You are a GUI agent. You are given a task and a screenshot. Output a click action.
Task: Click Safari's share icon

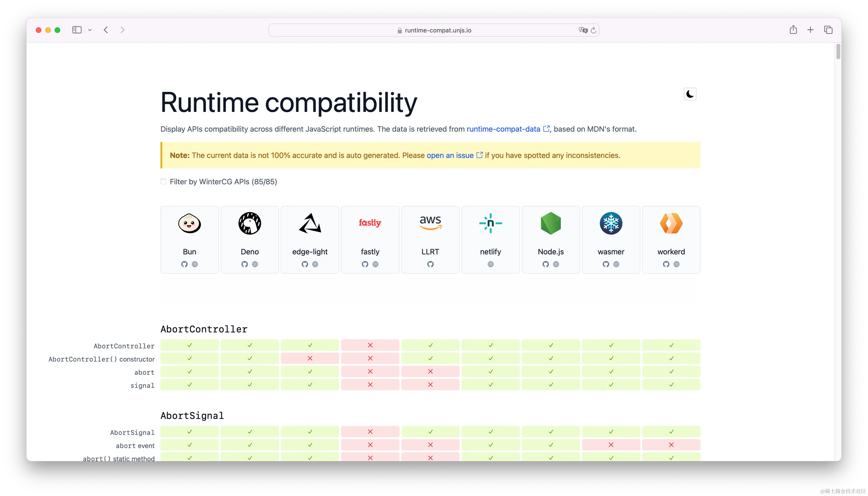(x=793, y=30)
